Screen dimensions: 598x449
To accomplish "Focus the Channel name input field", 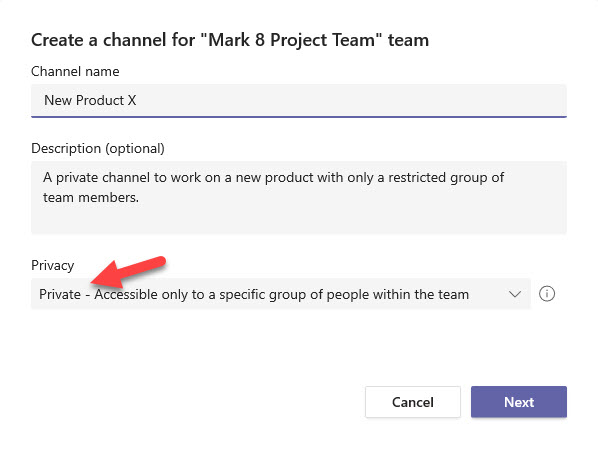I will pos(299,101).
